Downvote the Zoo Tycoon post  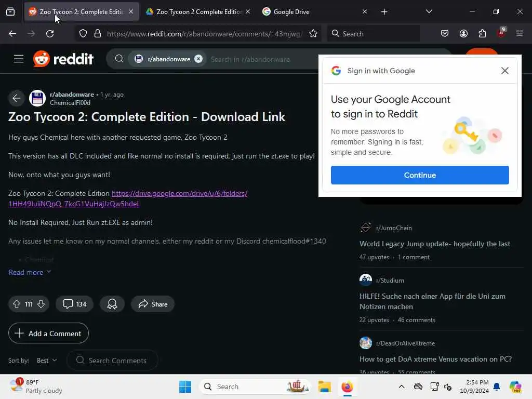[41, 304]
